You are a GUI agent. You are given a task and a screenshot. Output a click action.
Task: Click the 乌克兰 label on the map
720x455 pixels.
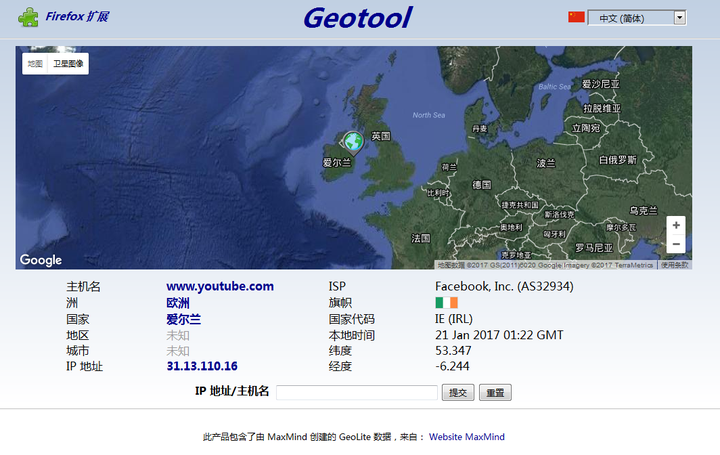[x=643, y=211]
